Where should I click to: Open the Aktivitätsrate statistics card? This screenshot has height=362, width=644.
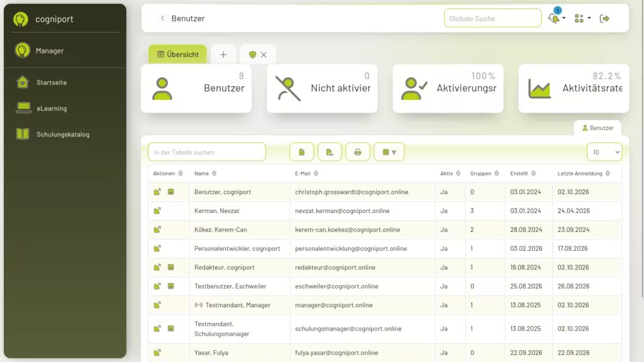pos(574,88)
